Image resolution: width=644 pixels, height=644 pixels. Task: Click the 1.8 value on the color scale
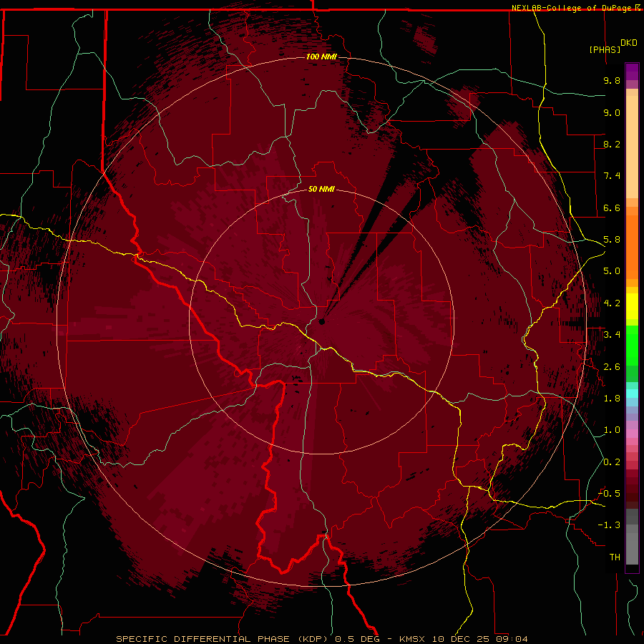click(x=612, y=399)
